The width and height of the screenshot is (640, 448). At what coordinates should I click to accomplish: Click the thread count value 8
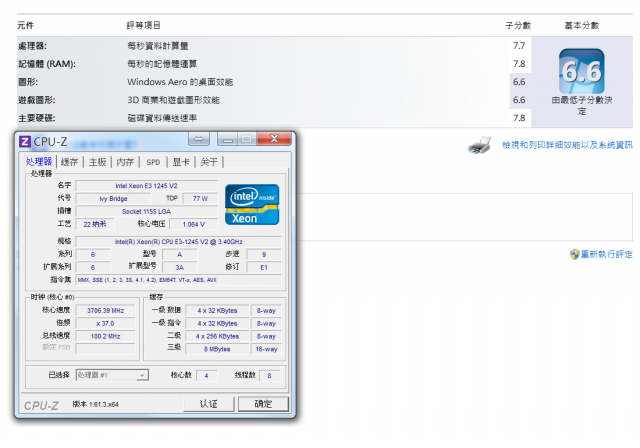click(269, 375)
